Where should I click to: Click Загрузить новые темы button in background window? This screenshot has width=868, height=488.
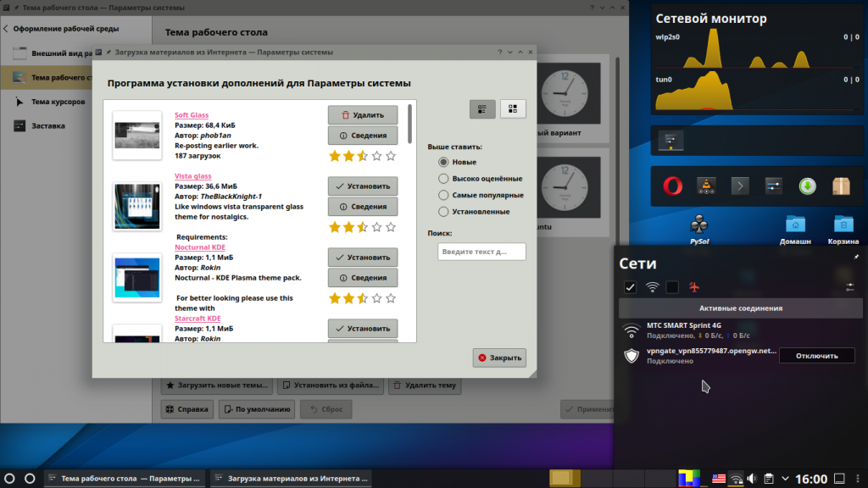(217, 385)
